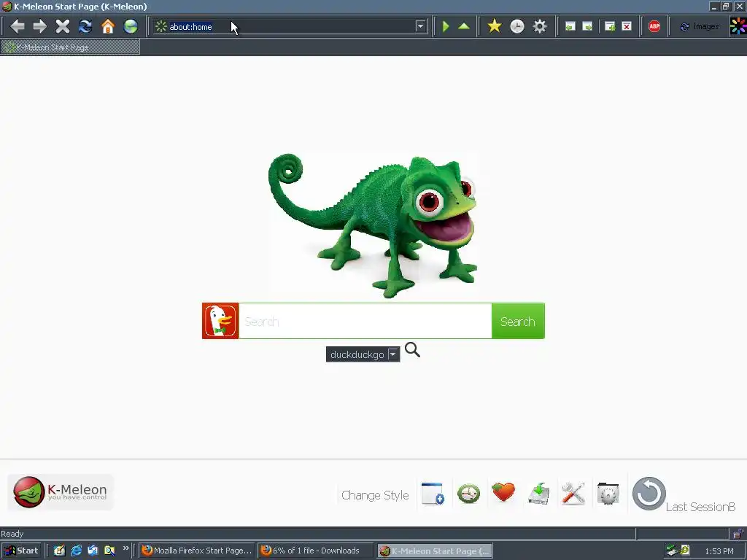The image size is (747, 560).
Task: Click the red ABP Adblock icon
Action: [654, 27]
